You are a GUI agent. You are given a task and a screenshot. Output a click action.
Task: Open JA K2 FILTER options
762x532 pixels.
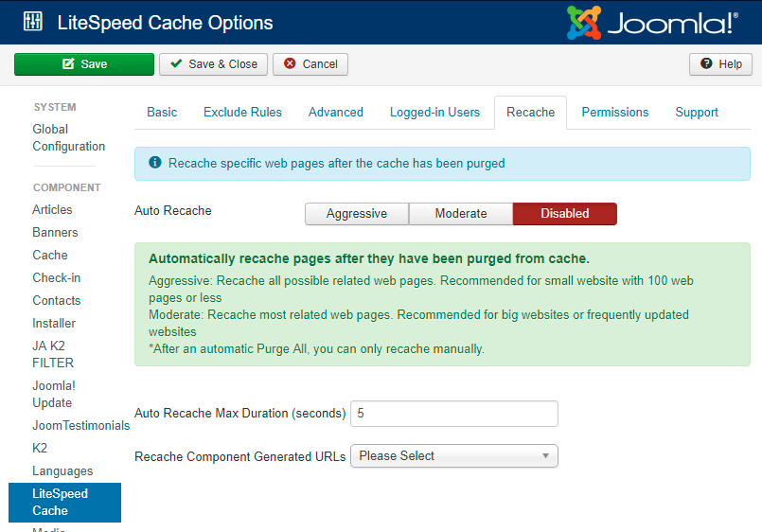53,354
